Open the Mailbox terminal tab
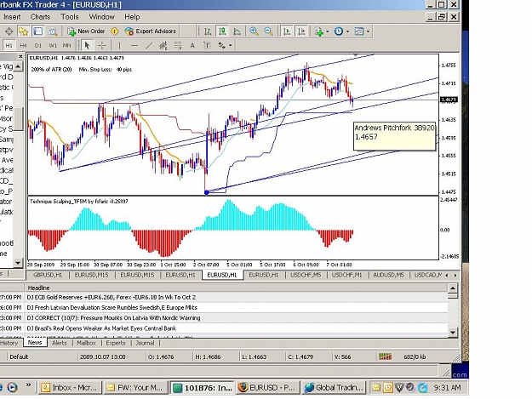Screen dimensions: 532x399 [x=86, y=343]
